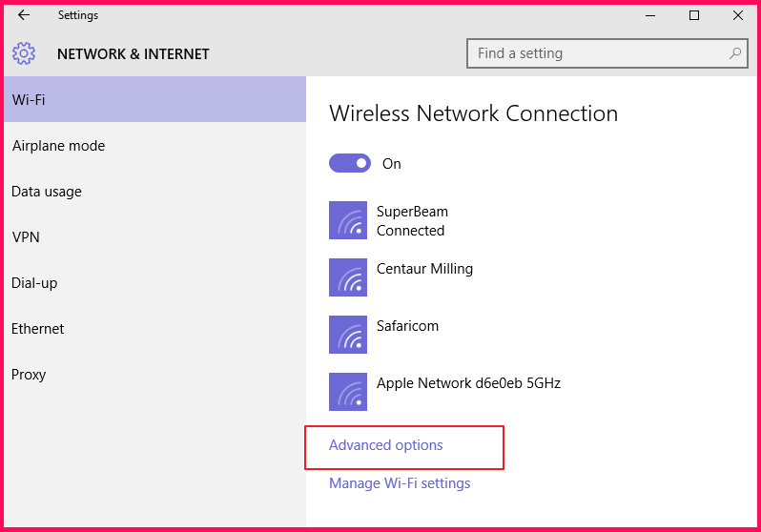
Task: Click the Apple Network Wi-Fi icon
Action: (348, 392)
